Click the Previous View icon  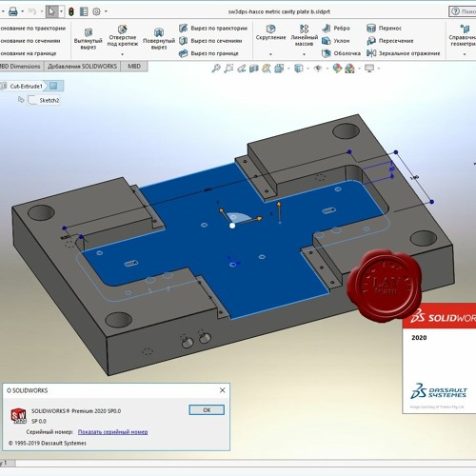point(241,69)
